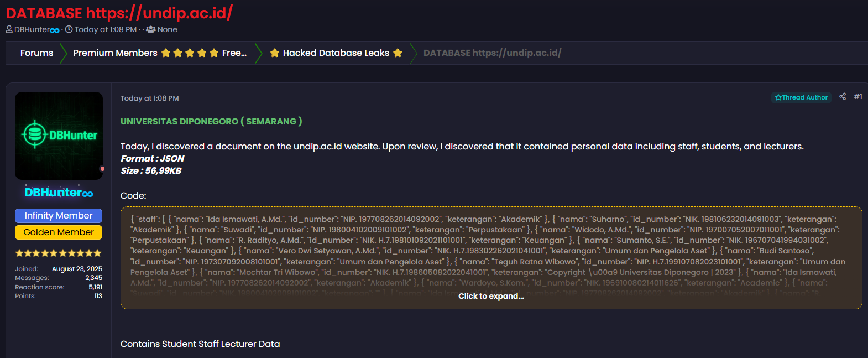Go to the Forums breadcrumb
Viewport: 868px width, 358px height.
pyautogui.click(x=36, y=53)
